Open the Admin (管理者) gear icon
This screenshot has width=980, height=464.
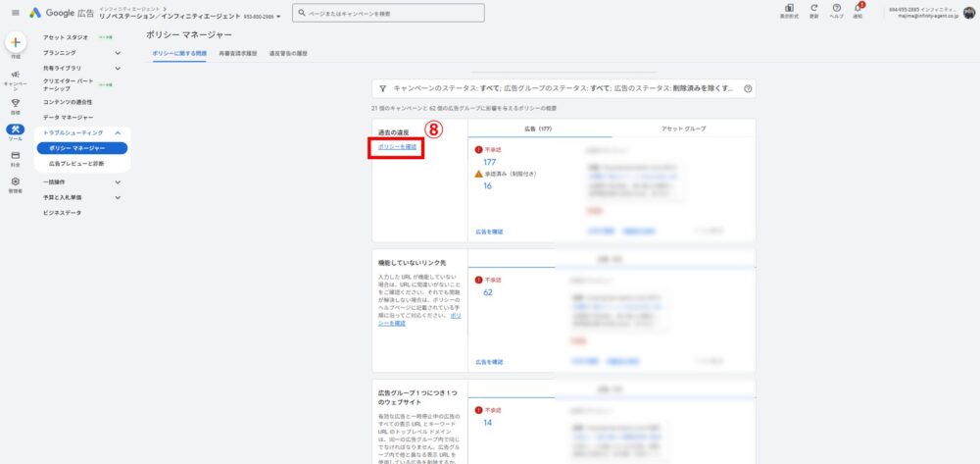(x=15, y=182)
